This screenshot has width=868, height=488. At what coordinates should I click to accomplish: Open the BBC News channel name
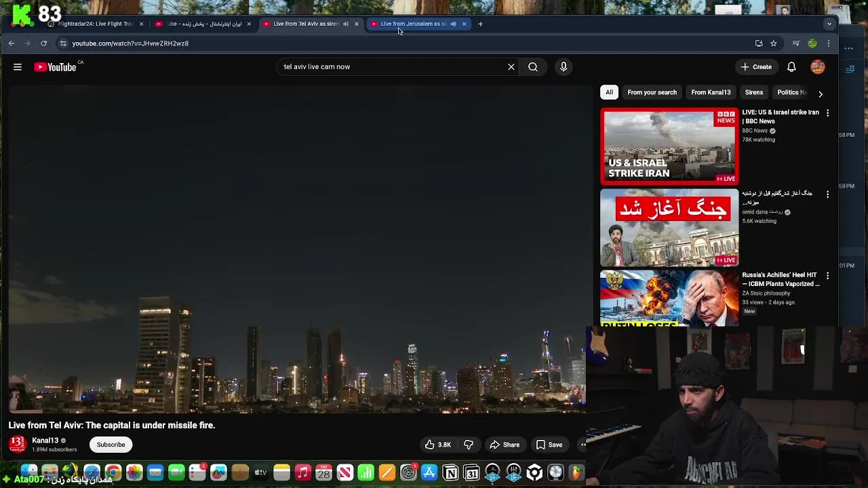pyautogui.click(x=755, y=131)
